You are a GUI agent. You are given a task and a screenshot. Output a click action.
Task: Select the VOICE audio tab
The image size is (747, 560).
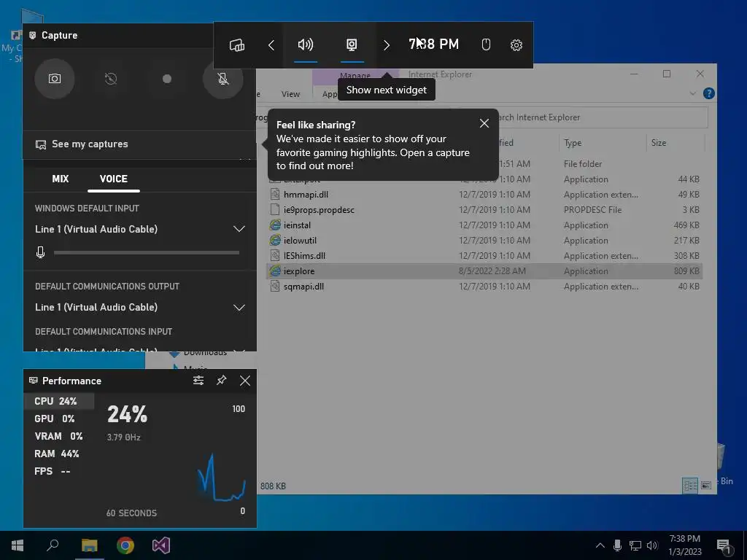click(x=113, y=179)
